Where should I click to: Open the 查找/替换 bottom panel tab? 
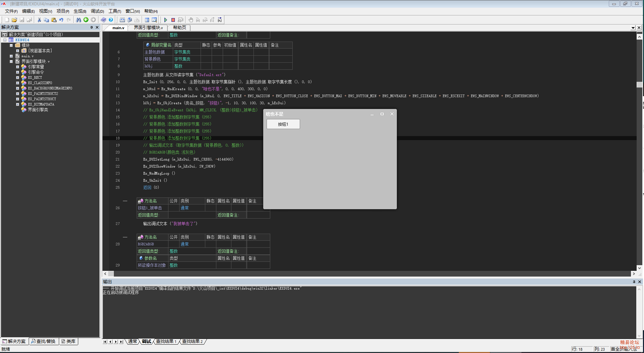click(44, 341)
